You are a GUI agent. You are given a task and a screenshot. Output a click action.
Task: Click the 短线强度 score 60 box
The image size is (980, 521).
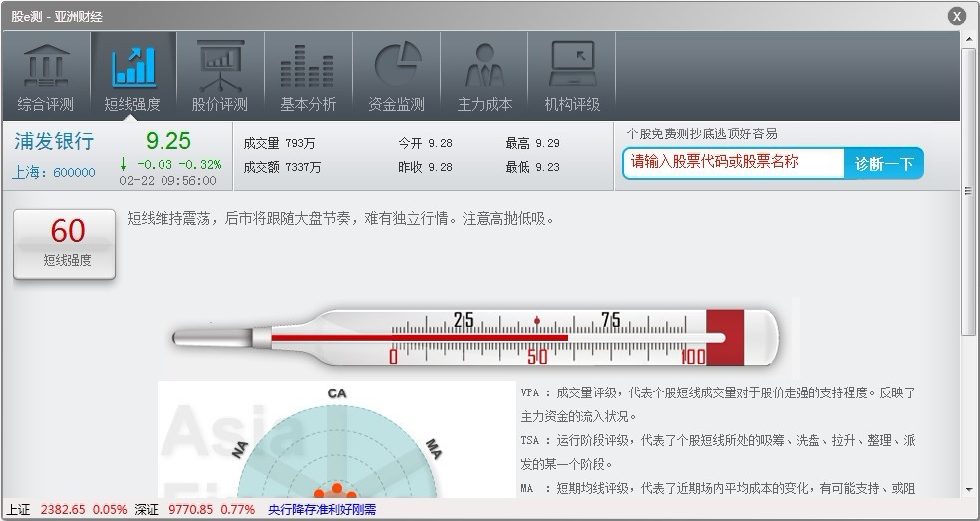pos(65,244)
